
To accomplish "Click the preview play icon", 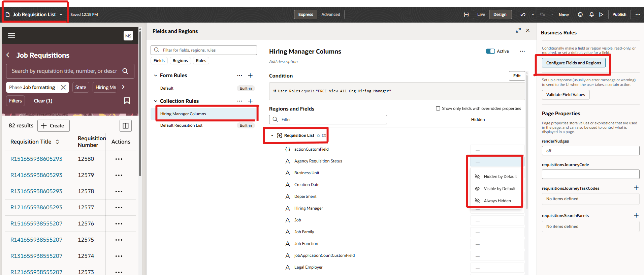I will [x=601, y=14].
